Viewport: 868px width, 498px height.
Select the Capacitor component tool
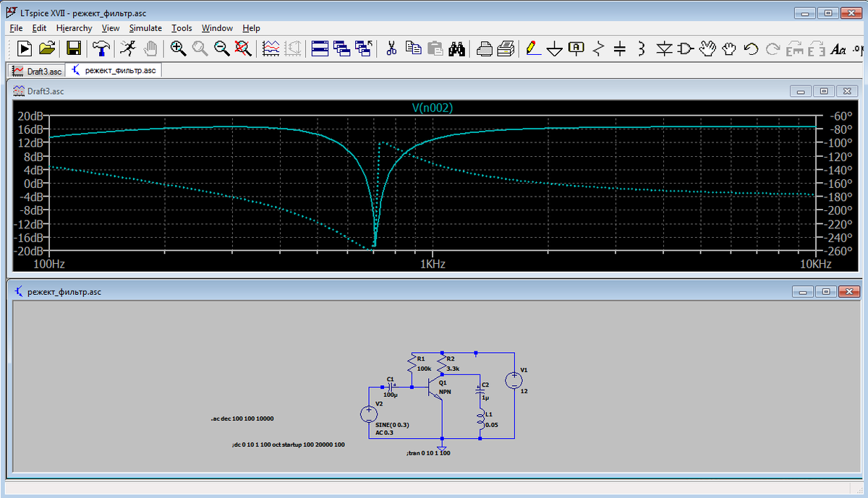[620, 48]
